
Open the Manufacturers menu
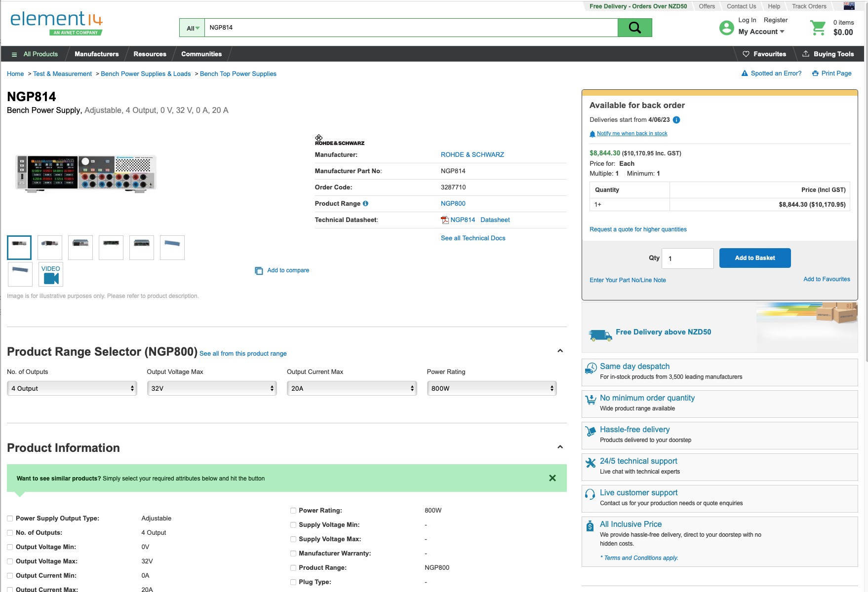97,54
